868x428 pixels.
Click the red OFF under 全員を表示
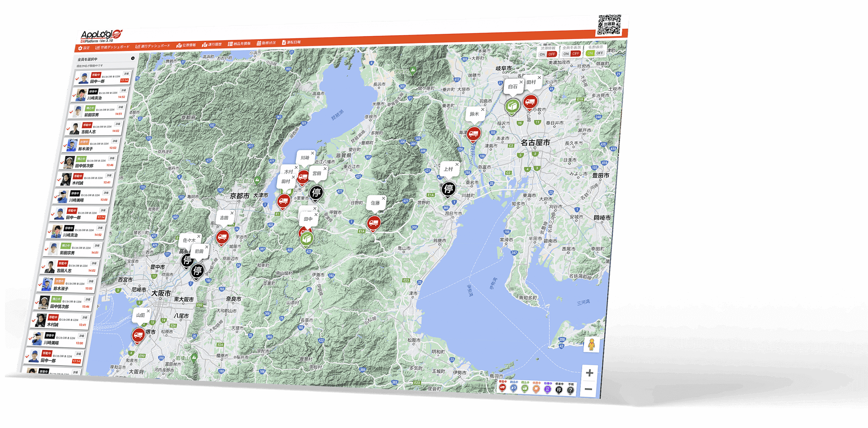(576, 53)
